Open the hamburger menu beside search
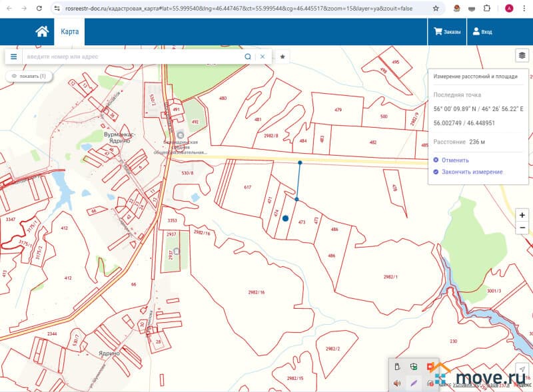This screenshot has height=392, width=533. (x=13, y=57)
